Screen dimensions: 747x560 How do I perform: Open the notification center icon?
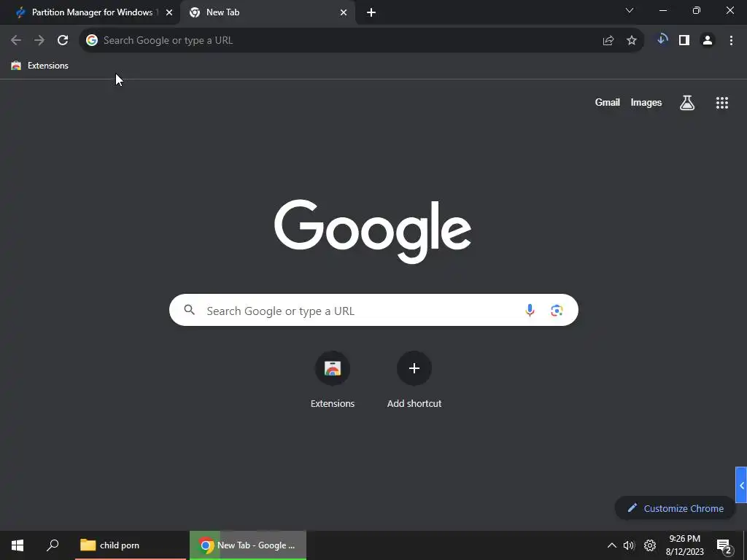click(724, 546)
